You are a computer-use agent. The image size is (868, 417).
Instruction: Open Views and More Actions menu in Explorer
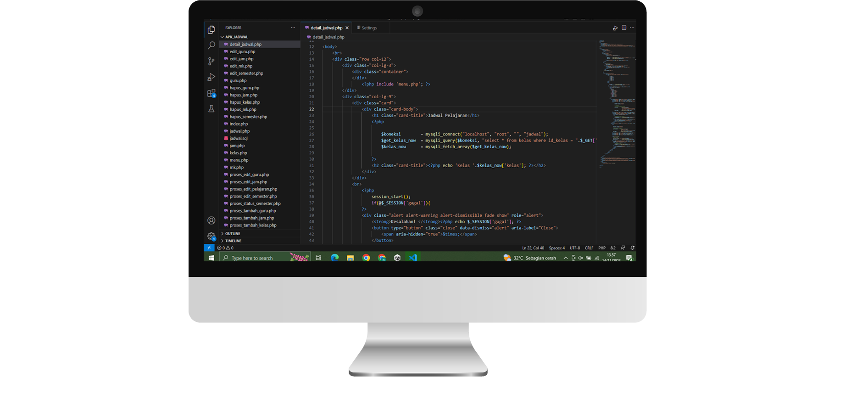tap(293, 28)
